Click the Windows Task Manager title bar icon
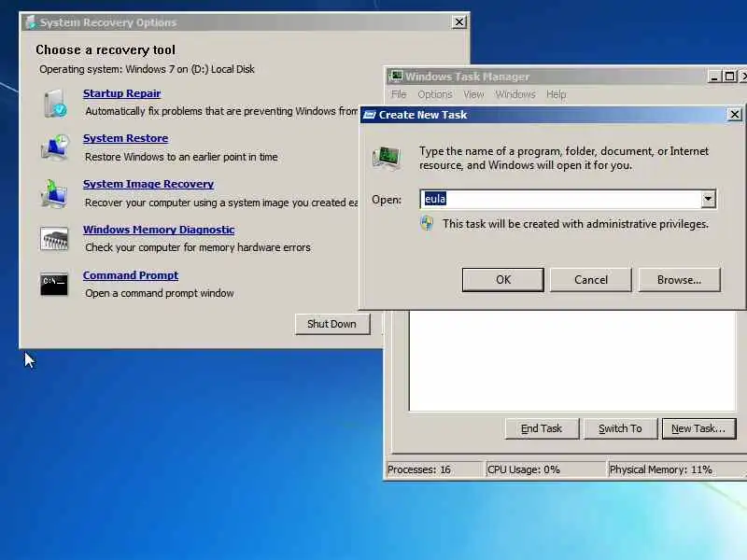Screen dimensions: 747x560 (395, 77)
